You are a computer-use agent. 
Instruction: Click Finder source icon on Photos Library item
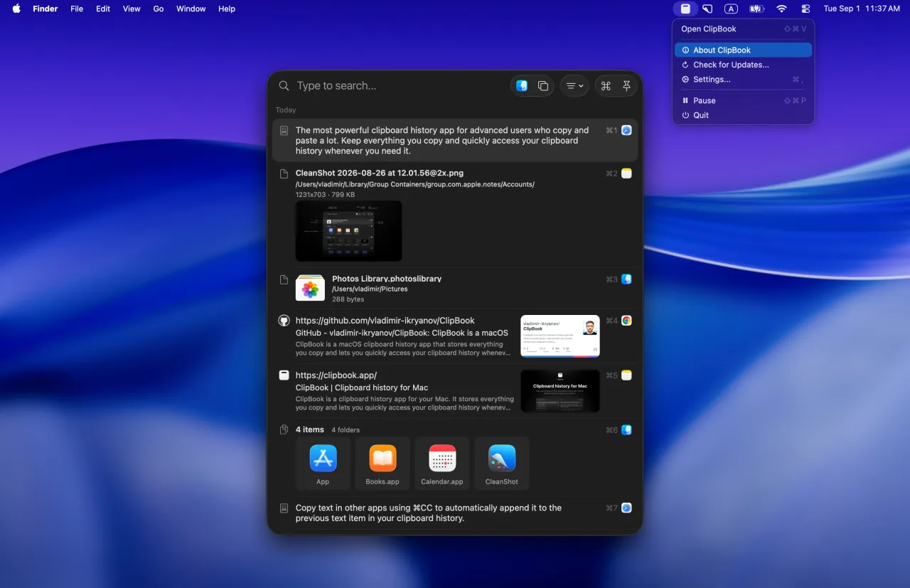click(x=626, y=279)
